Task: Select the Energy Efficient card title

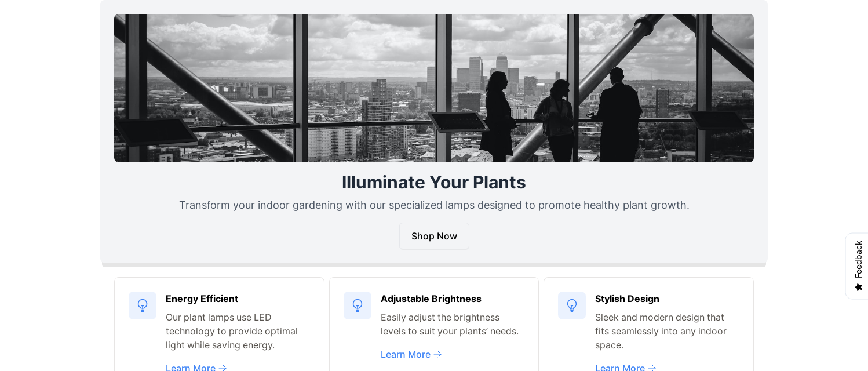Action: pos(202,299)
